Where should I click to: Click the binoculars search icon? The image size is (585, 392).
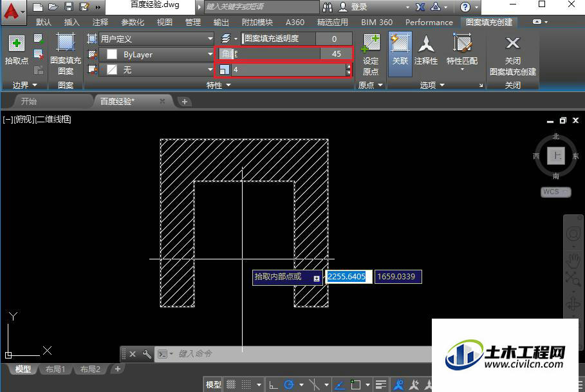[328, 6]
